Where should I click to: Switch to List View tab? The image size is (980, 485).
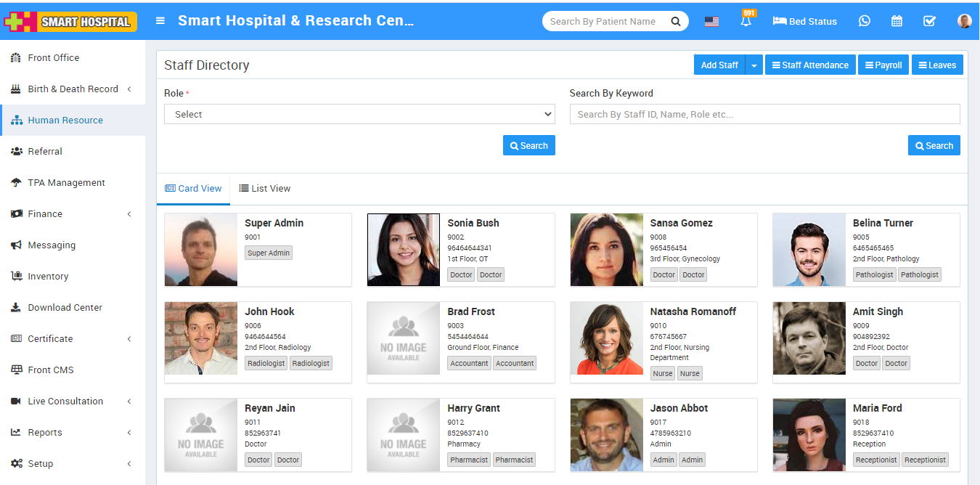click(265, 189)
